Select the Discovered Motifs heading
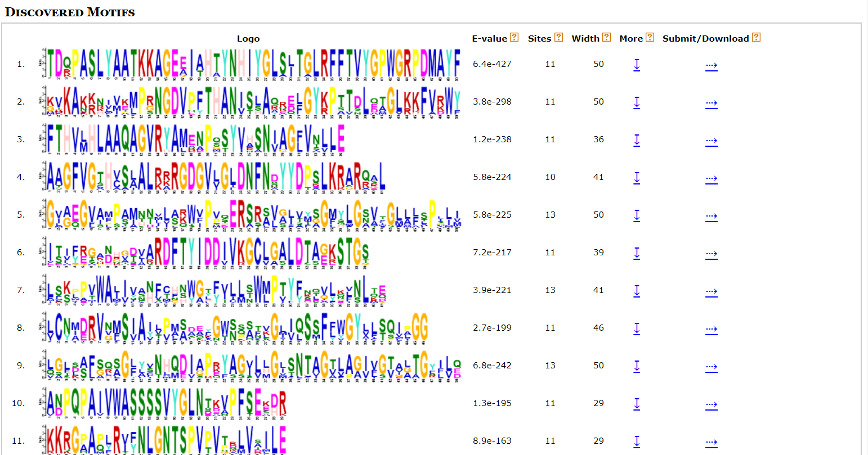868x455 pixels. pyautogui.click(x=70, y=12)
